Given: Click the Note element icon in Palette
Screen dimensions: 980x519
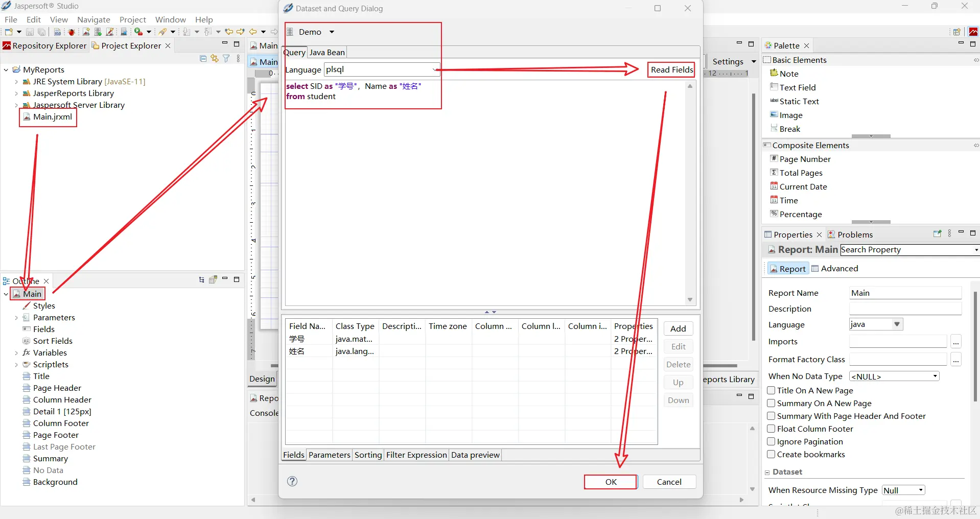Looking at the screenshot, I should pos(774,73).
